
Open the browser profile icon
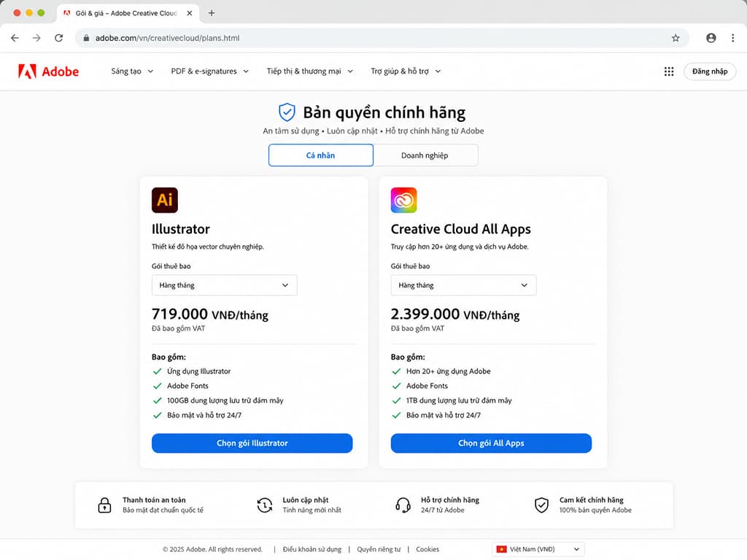pyautogui.click(x=711, y=38)
